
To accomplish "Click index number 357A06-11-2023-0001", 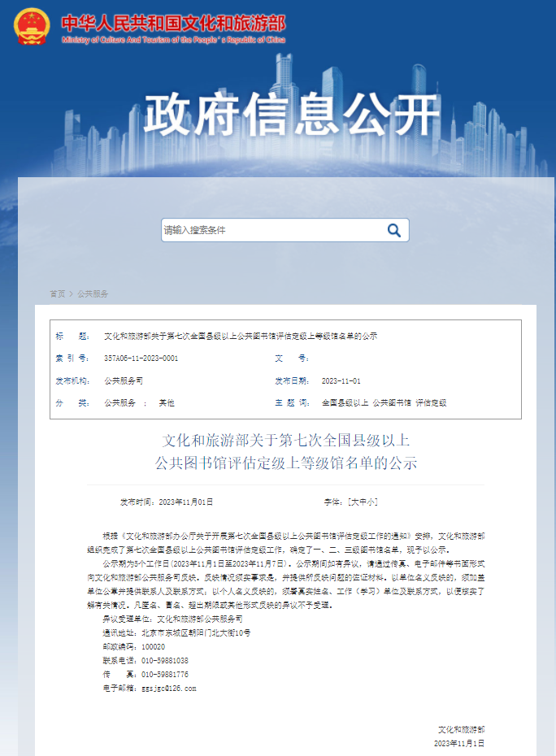I will pyautogui.click(x=141, y=358).
